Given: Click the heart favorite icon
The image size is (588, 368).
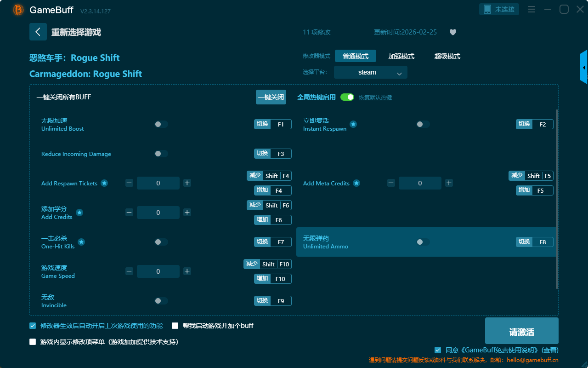Looking at the screenshot, I should [x=452, y=32].
